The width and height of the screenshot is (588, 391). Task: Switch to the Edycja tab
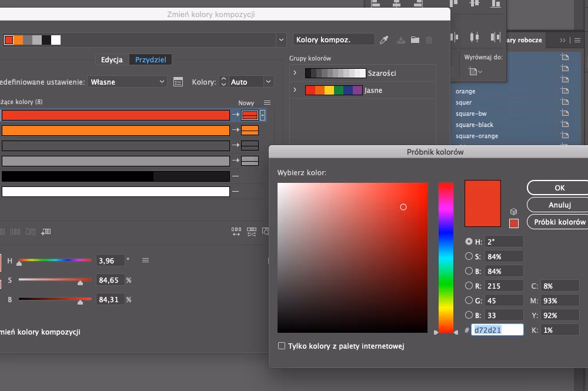(x=112, y=59)
